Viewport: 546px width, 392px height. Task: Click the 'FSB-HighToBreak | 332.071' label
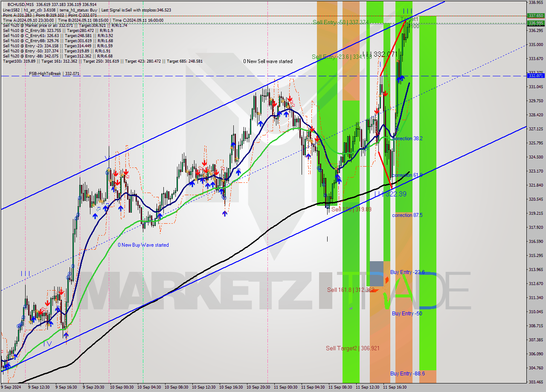54,74
